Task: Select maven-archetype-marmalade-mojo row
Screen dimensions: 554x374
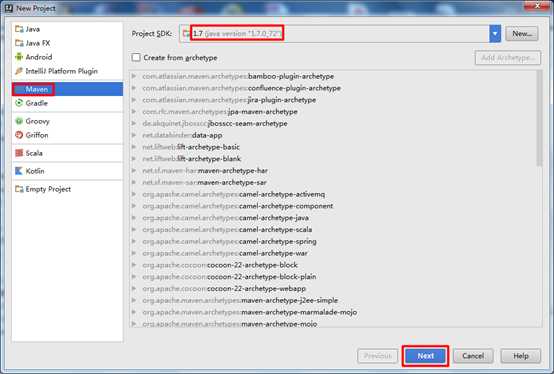Action: (x=333, y=312)
